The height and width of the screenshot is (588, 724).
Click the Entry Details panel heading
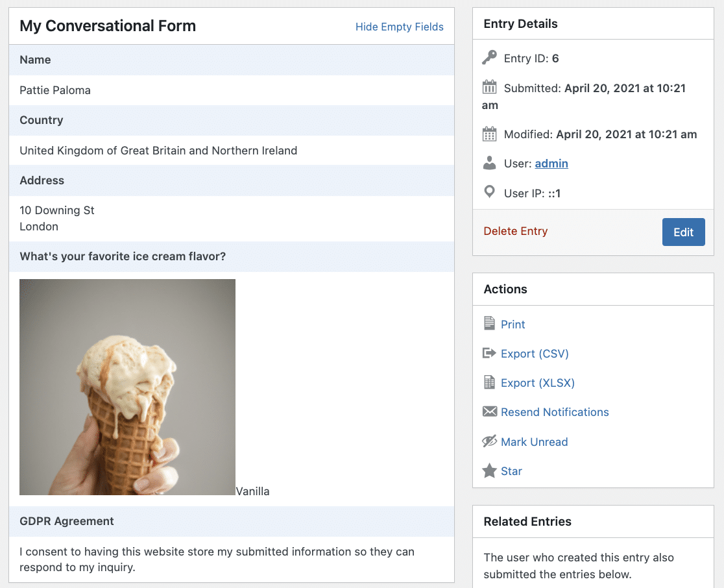[520, 23]
